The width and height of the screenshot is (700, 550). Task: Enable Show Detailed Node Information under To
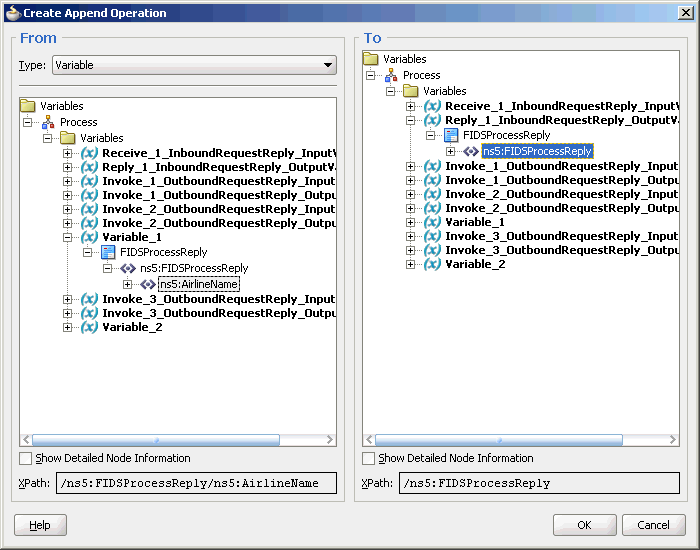(x=369, y=458)
